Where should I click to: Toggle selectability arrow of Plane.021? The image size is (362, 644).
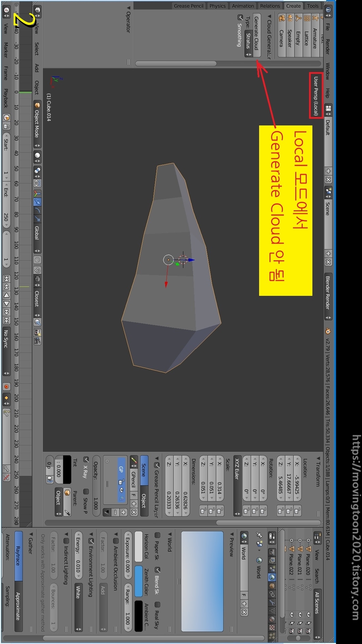[x=300, y=623]
